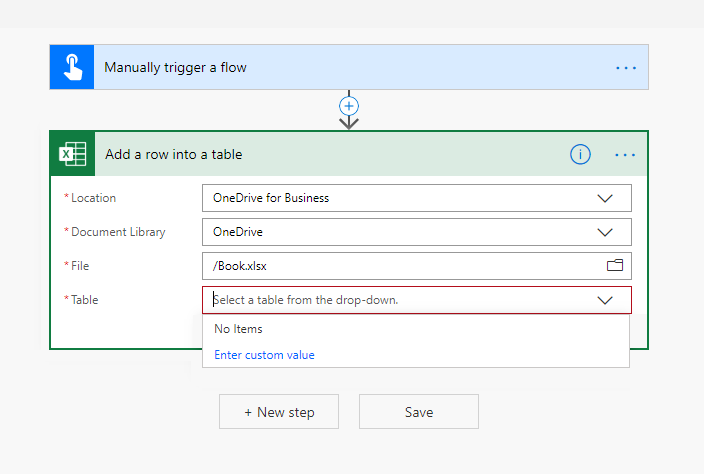Click the /Book.xlsx file field
Image resolution: width=704 pixels, height=474 pixels.
(417, 266)
